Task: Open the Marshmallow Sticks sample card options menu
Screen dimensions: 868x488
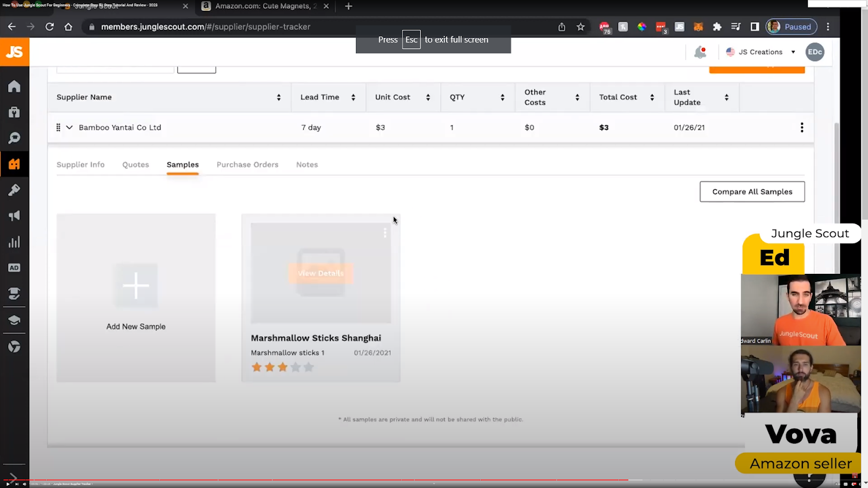Action: (385, 233)
